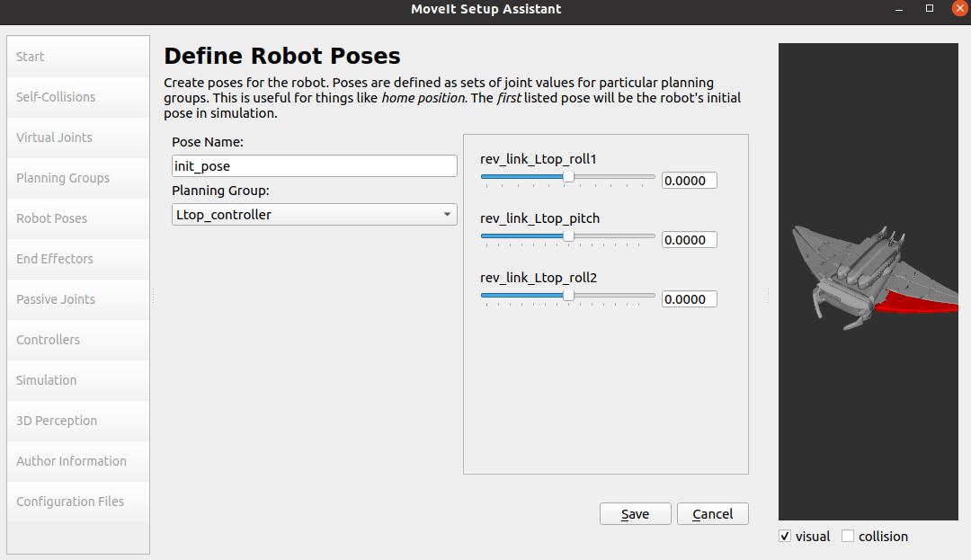This screenshot has height=560, width=971.
Task: Click the rev_link_Ltop_roll1 joint label
Action: 539,159
